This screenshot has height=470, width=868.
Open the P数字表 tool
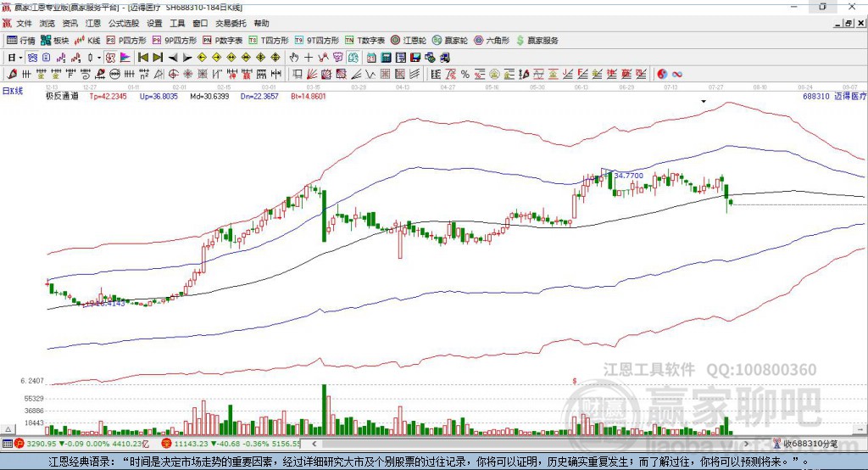point(223,41)
